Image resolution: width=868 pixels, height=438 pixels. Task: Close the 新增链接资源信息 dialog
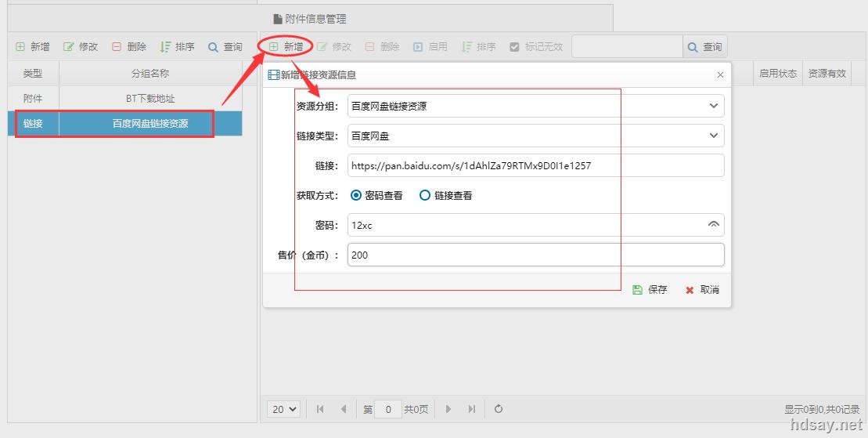coord(720,75)
